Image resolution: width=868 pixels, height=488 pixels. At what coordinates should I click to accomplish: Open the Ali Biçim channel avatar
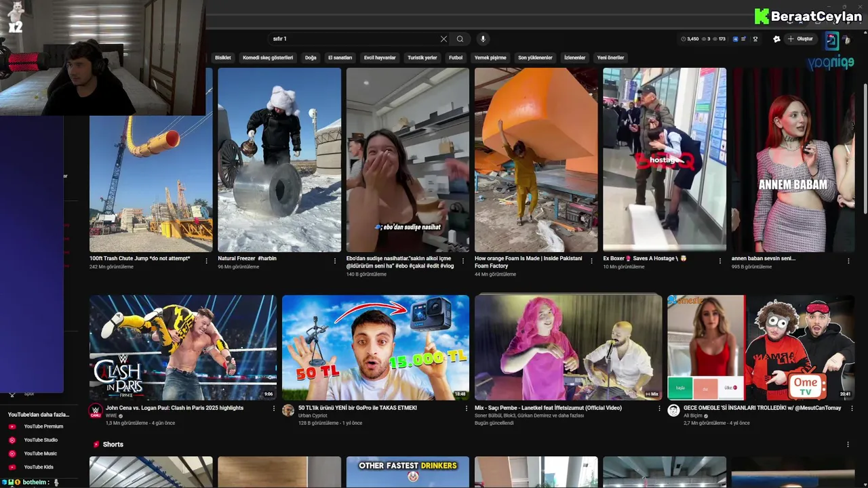coord(673,411)
